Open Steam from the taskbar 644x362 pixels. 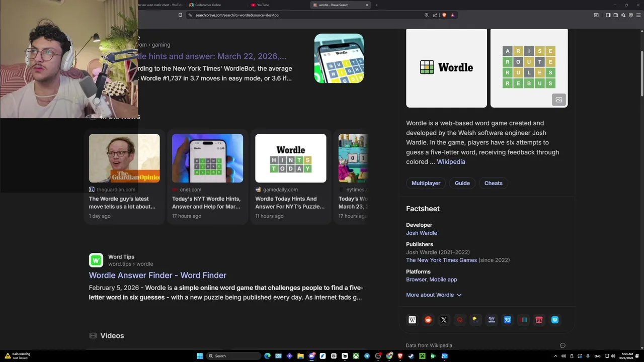411,356
